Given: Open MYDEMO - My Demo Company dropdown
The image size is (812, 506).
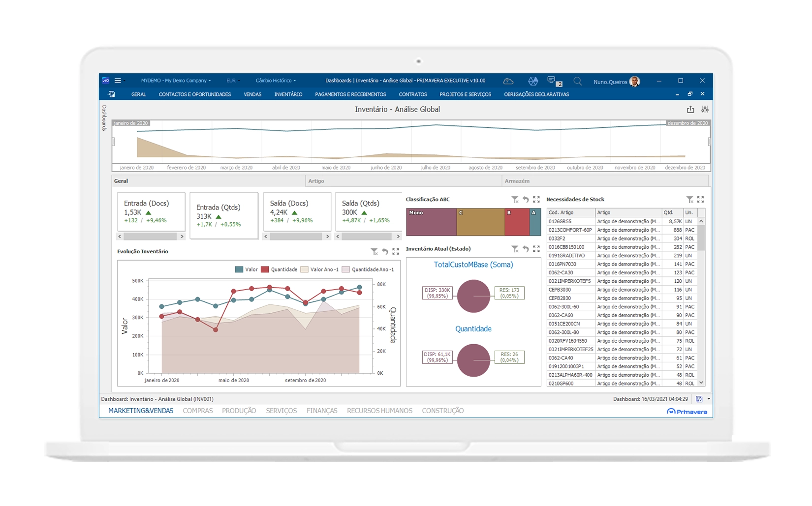Looking at the screenshot, I should point(176,81).
